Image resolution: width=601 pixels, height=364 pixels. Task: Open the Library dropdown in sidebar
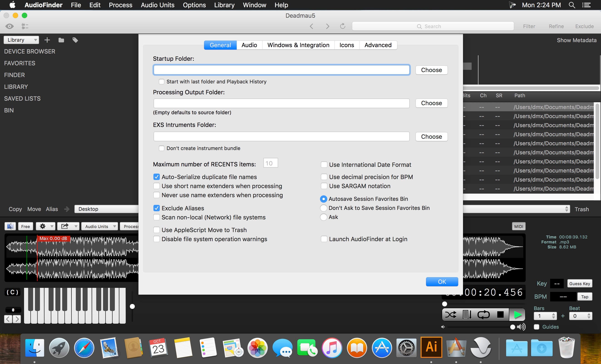22,40
